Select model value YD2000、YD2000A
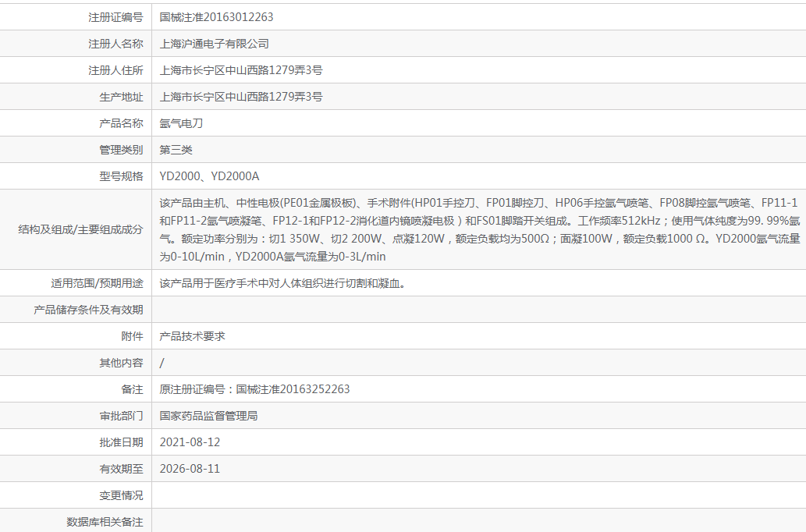 pyautogui.click(x=209, y=176)
